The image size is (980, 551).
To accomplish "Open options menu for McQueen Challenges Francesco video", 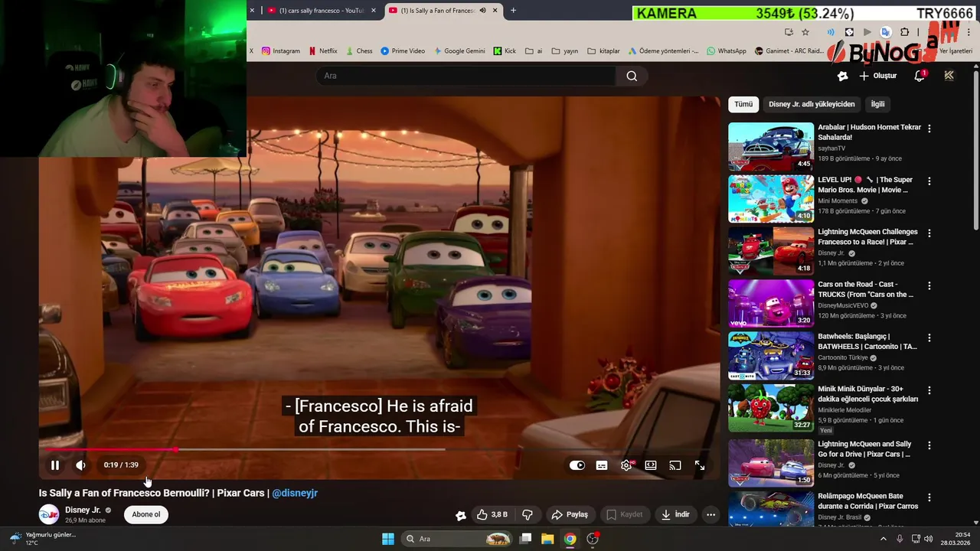I will [929, 233].
